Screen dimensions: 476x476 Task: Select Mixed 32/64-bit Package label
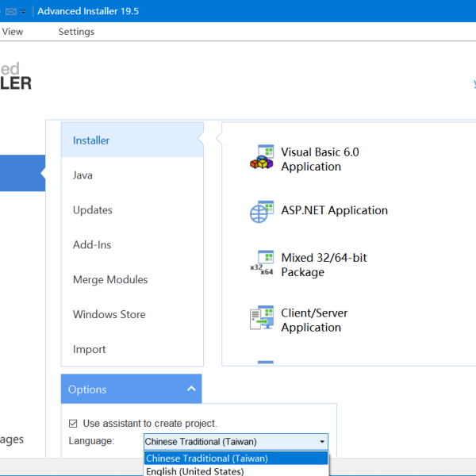pos(324,265)
